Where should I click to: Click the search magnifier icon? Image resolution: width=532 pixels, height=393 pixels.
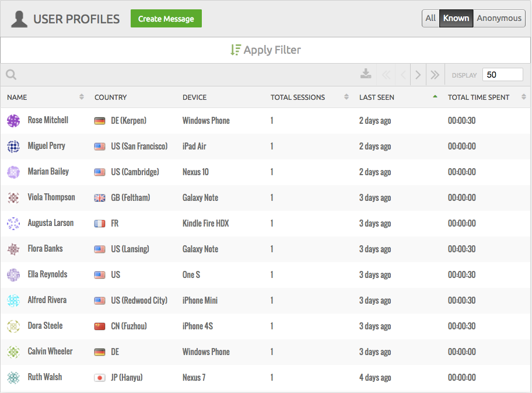coord(11,74)
